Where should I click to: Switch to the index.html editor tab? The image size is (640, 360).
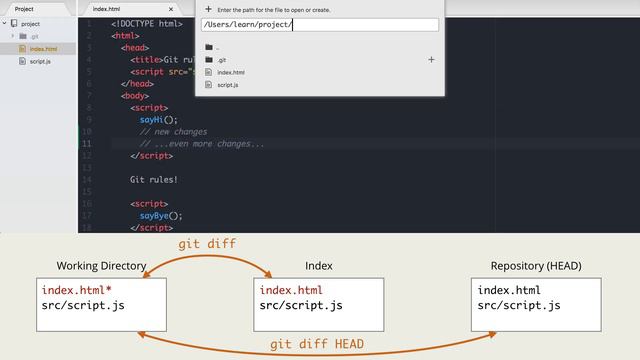point(106,9)
